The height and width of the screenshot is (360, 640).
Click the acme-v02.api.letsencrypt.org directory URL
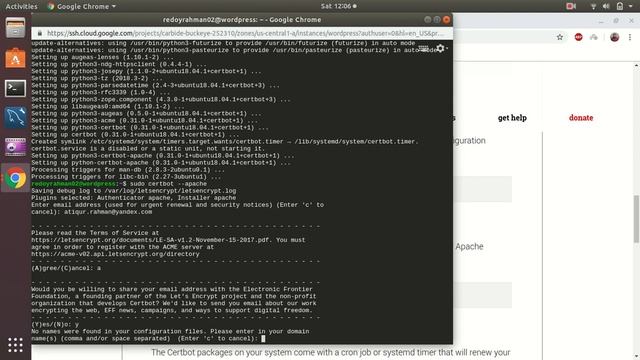(x=116, y=254)
